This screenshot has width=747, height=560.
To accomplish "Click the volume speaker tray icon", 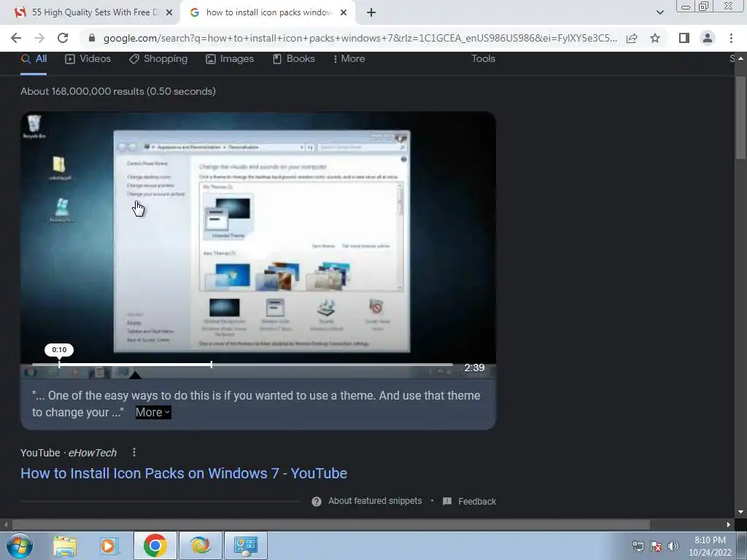I will click(673, 546).
